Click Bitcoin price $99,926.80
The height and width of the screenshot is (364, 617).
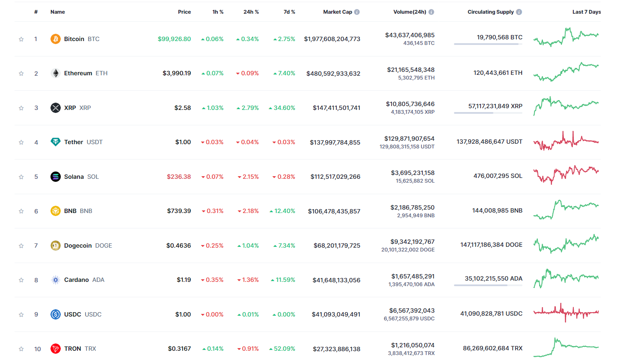pyautogui.click(x=175, y=39)
